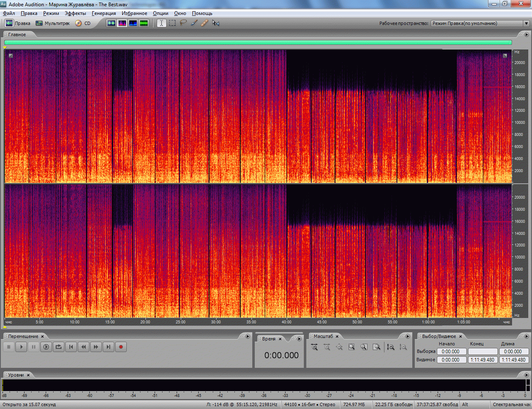The height and width of the screenshot is (409, 532).
Task: Switch to Waveform display view
Action: (111, 23)
